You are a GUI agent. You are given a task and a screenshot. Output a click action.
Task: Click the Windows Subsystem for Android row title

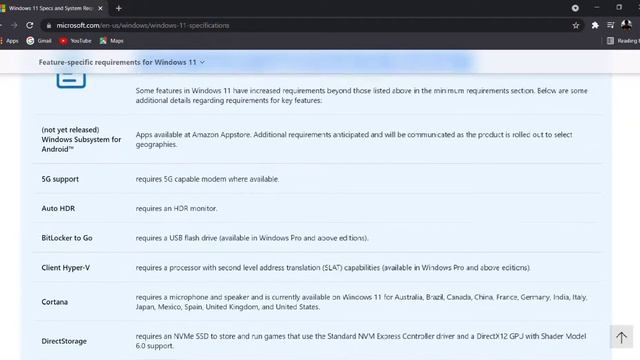(81, 139)
